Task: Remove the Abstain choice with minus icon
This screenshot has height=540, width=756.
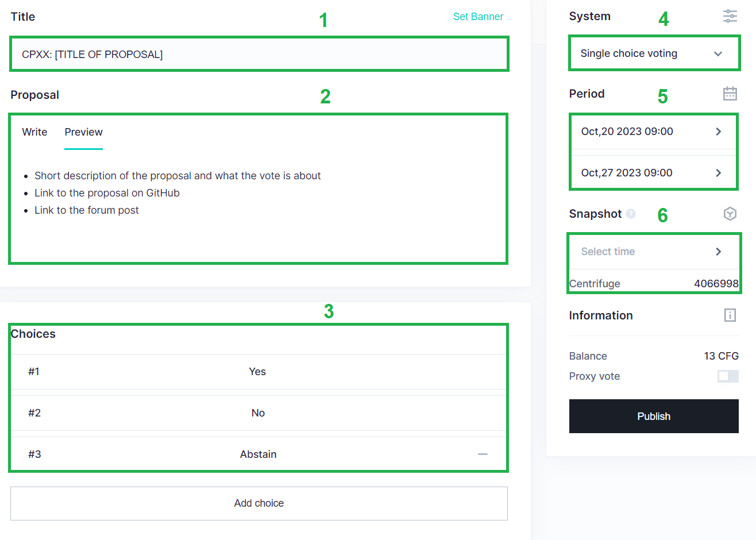Action: point(483,454)
